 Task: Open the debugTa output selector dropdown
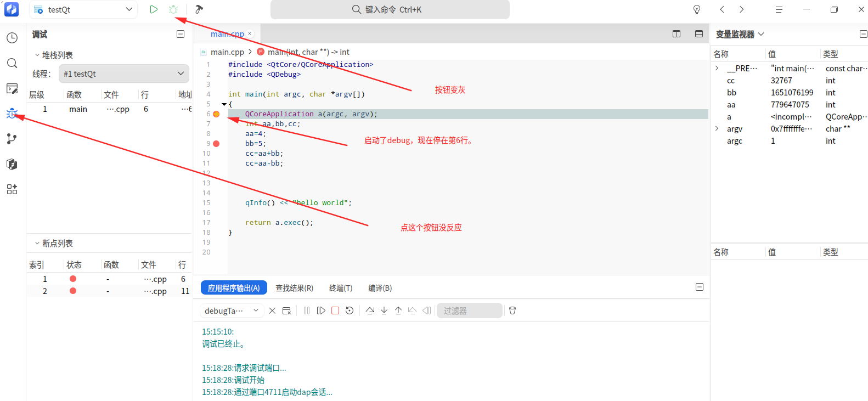(232, 310)
